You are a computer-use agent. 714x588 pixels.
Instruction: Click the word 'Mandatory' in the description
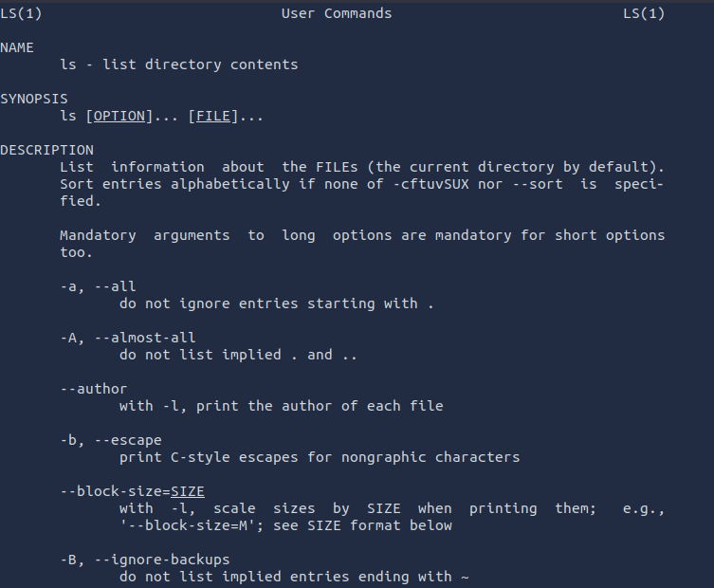98,235
